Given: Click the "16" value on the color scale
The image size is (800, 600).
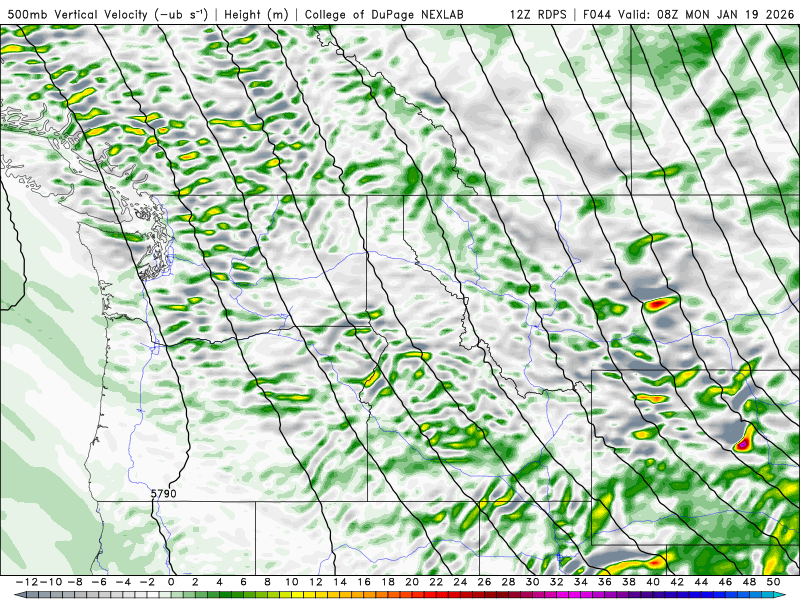Looking at the screenshot, I should [x=364, y=582].
